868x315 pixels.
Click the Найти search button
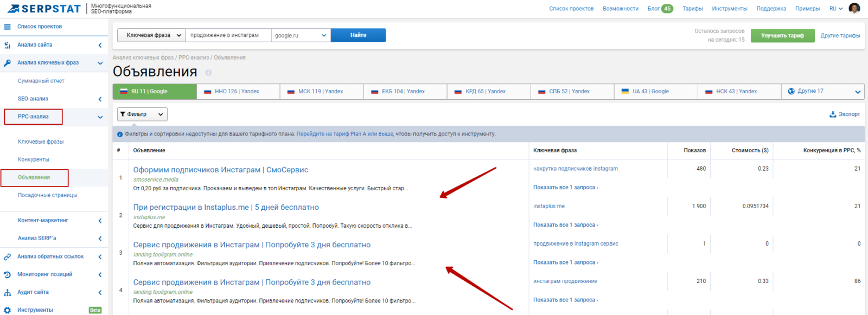click(358, 35)
